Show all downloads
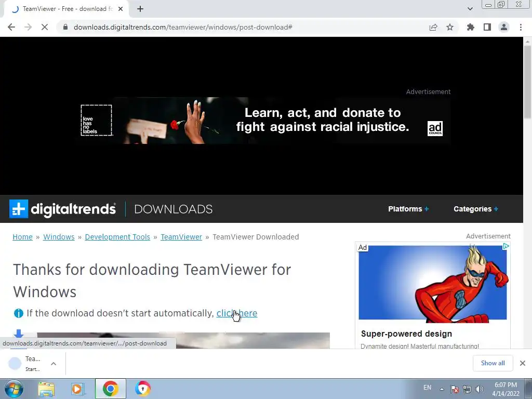532x399 pixels. pyautogui.click(x=493, y=363)
